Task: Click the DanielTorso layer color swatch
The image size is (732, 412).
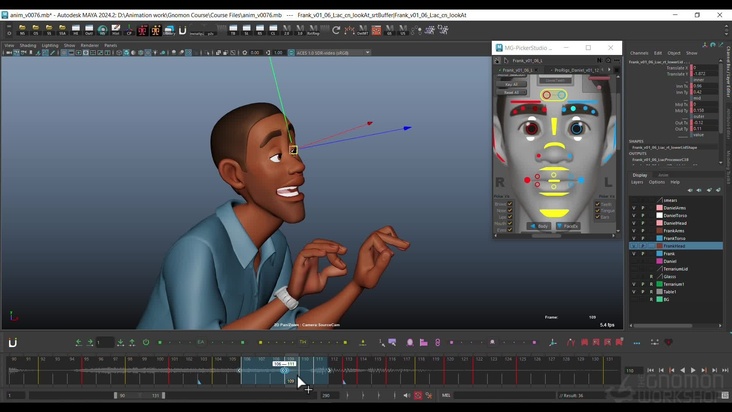Action: pyautogui.click(x=659, y=215)
